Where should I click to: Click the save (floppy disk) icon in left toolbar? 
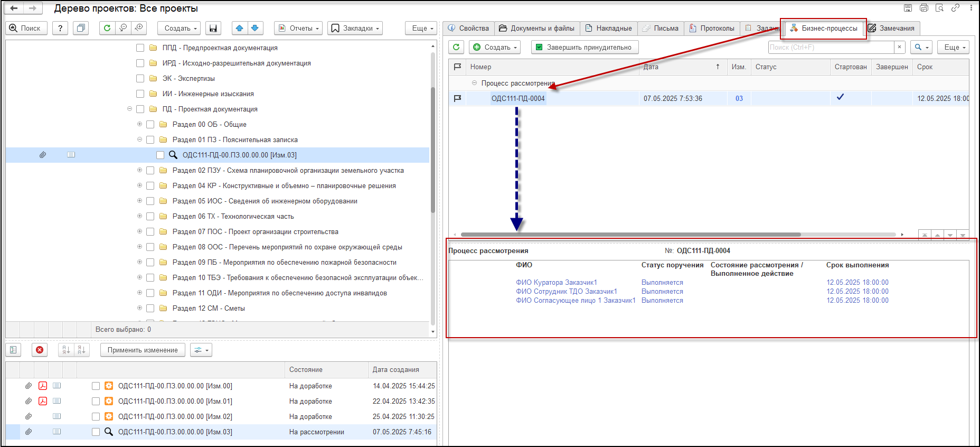tap(213, 28)
